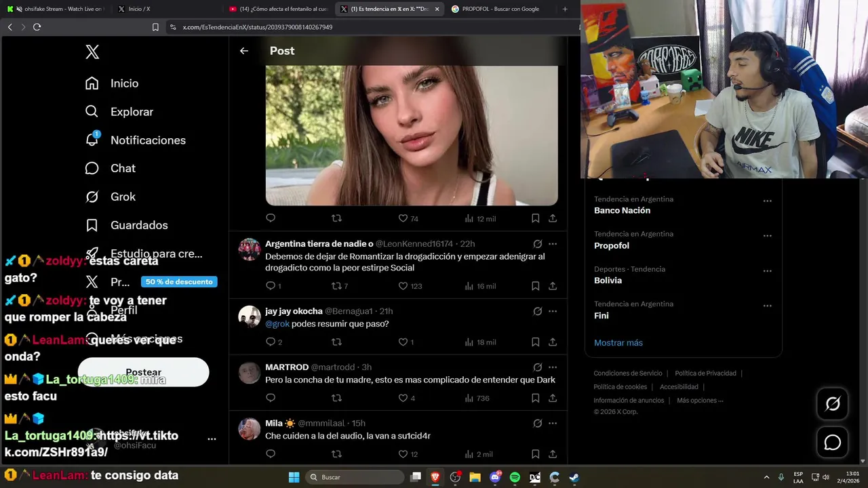This screenshot has height=488, width=868.
Task: Expand Más opciones in footer
Action: (x=700, y=401)
